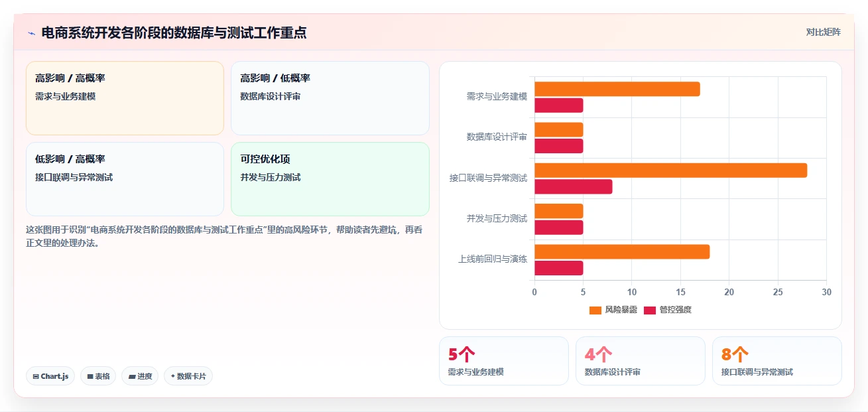
Task: Click the 数据卡片 tag chip
Action: [188, 376]
